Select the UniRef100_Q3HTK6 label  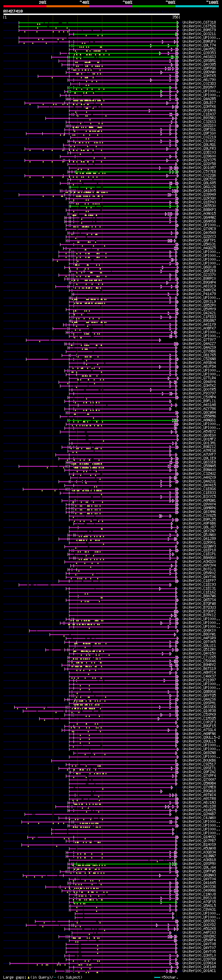199,106
